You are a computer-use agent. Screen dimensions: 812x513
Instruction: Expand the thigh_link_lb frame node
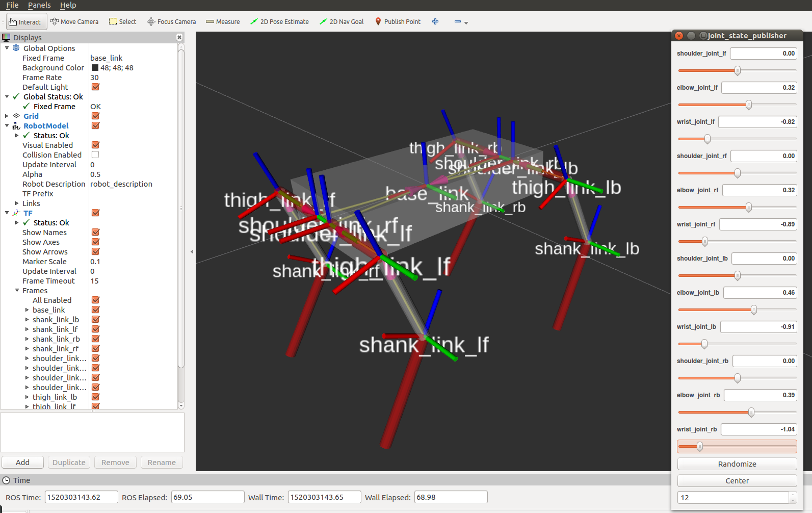27,397
